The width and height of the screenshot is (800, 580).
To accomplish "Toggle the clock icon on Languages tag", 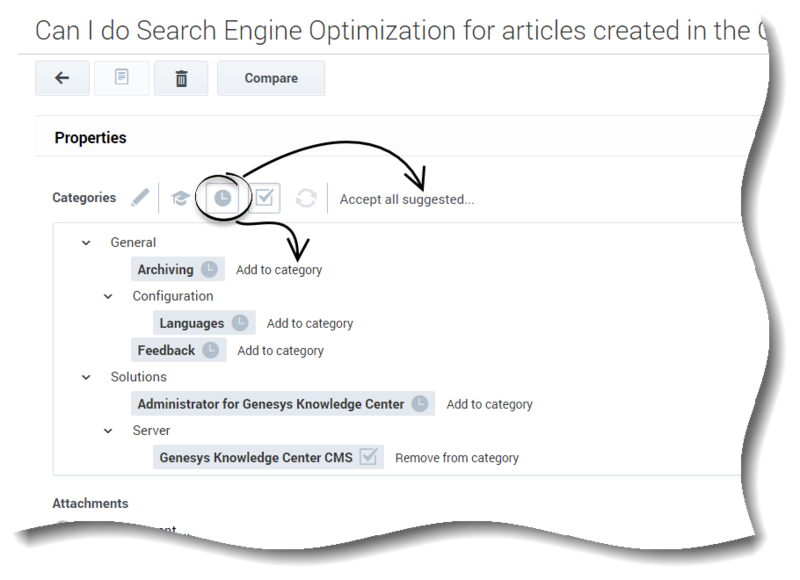I will click(240, 322).
